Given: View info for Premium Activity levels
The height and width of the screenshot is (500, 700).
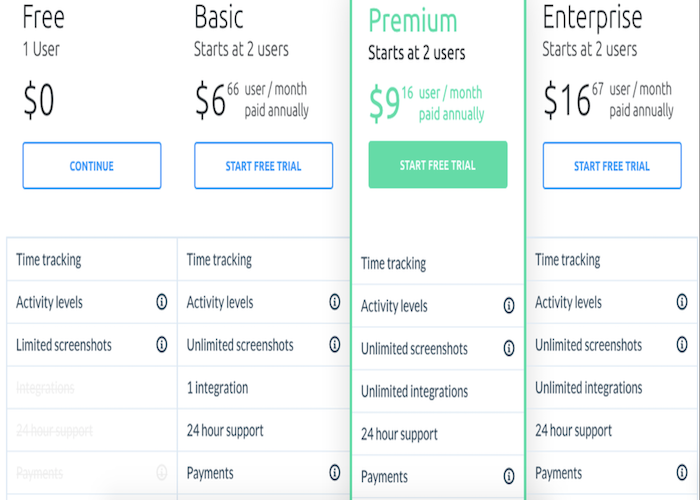Looking at the screenshot, I should (509, 305).
